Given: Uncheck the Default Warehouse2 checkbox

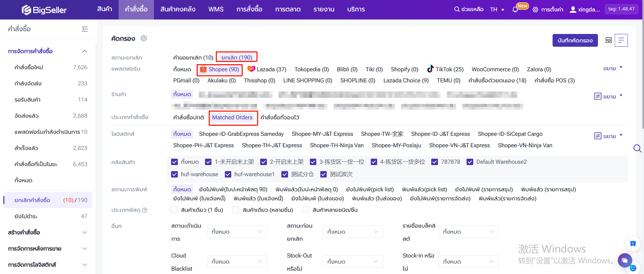Looking at the screenshot, I should pos(470,162).
